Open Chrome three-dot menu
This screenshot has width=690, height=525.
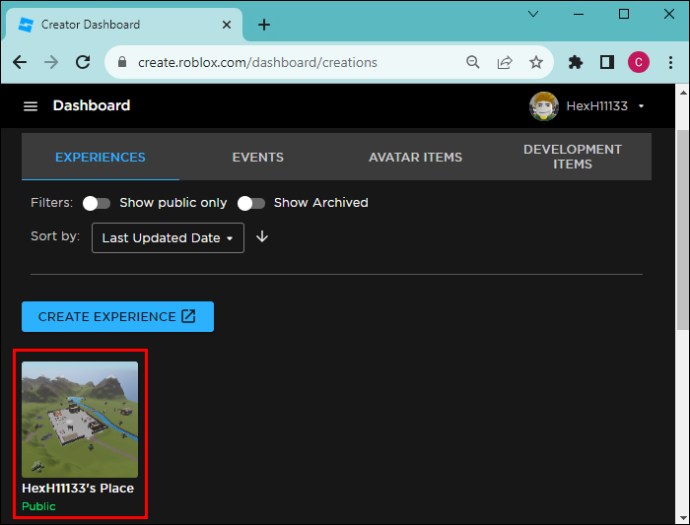(670, 62)
